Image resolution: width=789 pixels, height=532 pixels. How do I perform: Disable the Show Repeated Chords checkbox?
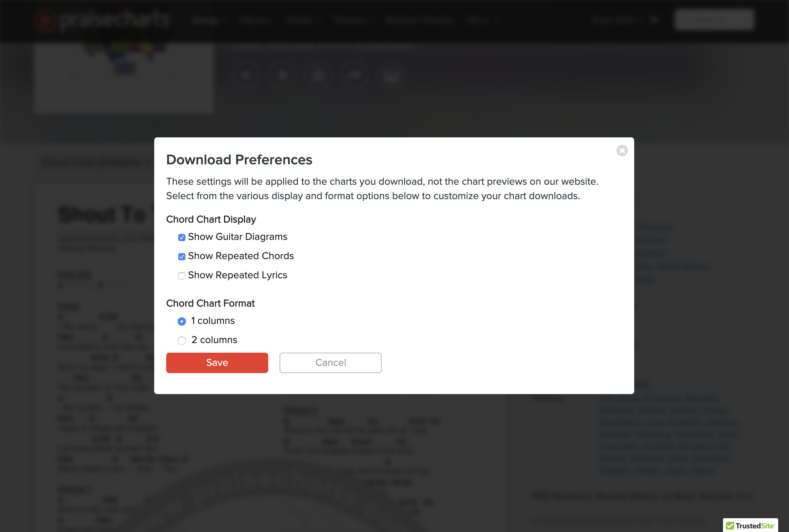[181, 256]
